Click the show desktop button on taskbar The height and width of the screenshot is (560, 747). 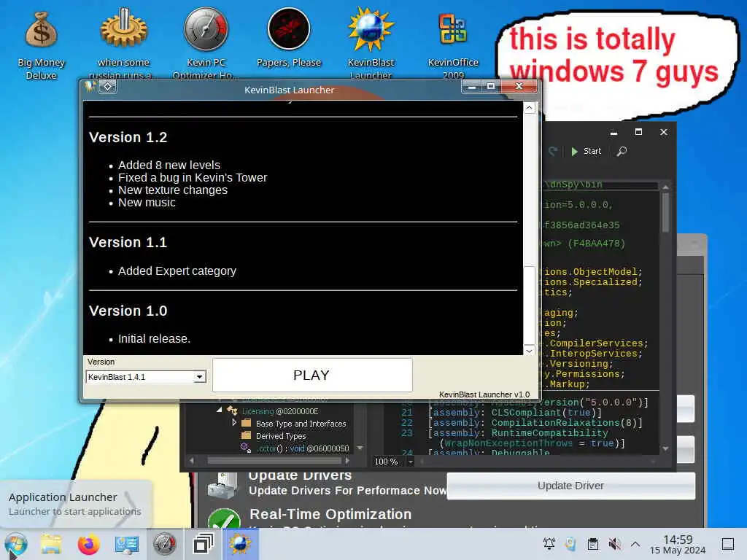point(728,544)
